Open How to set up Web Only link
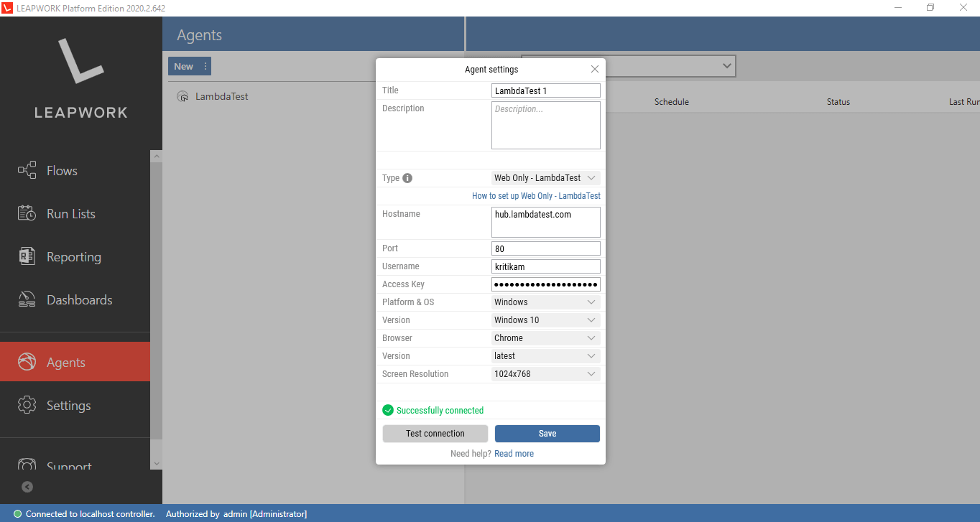Screen dimensions: 980x522 pos(536,196)
